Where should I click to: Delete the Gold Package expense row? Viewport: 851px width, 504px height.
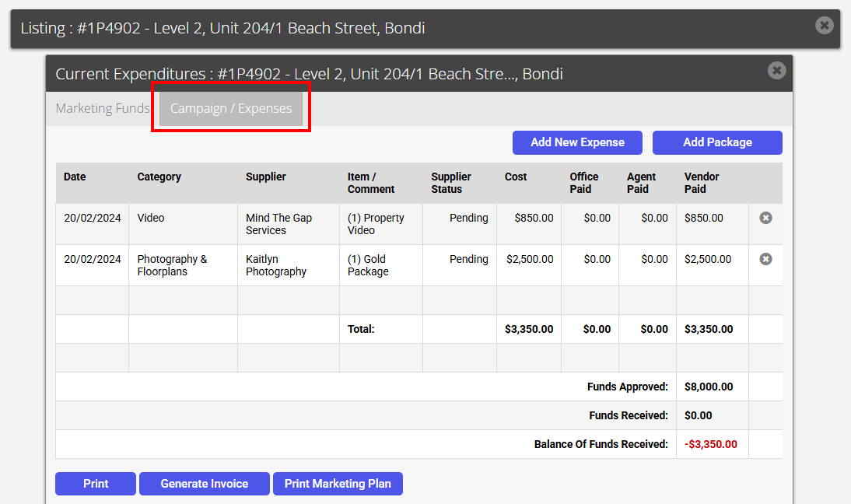(765, 259)
